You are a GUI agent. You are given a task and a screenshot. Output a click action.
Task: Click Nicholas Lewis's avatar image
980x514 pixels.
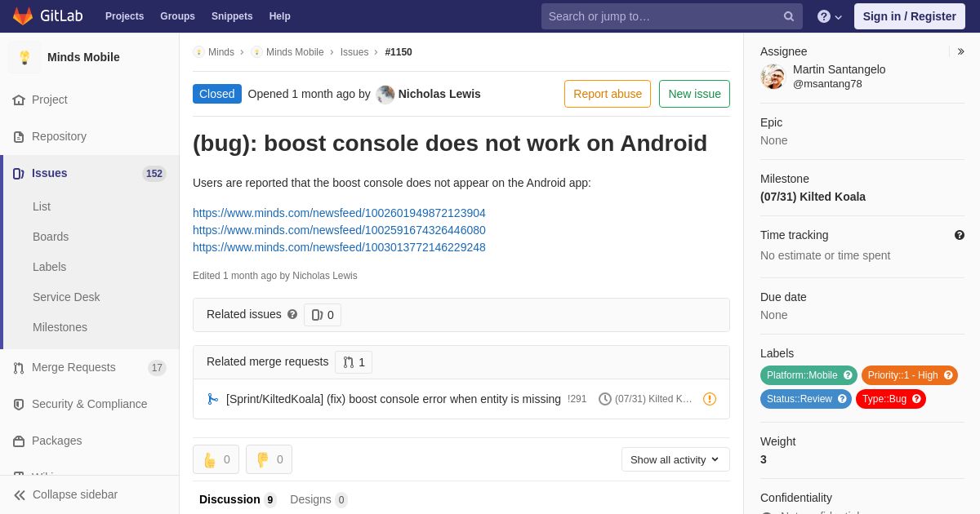pos(385,95)
